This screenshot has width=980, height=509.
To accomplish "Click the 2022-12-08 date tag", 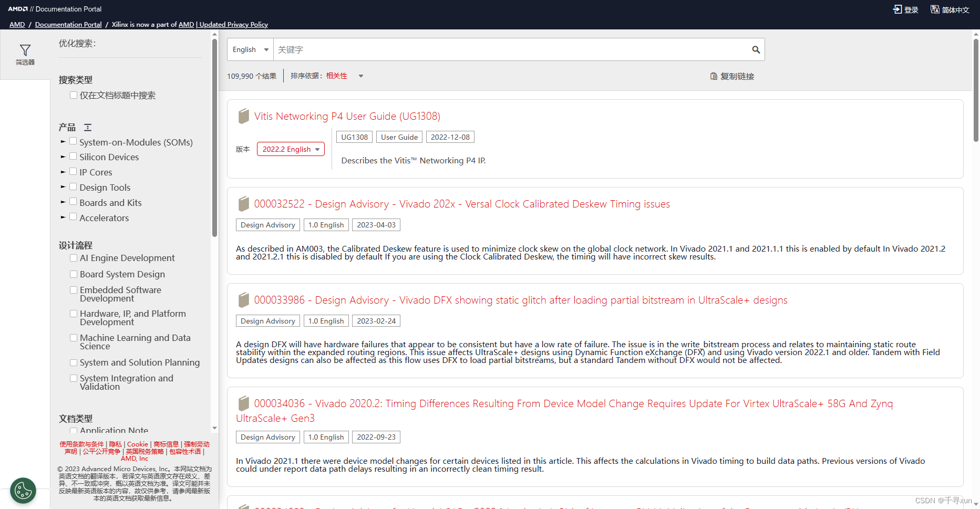I will (x=450, y=137).
